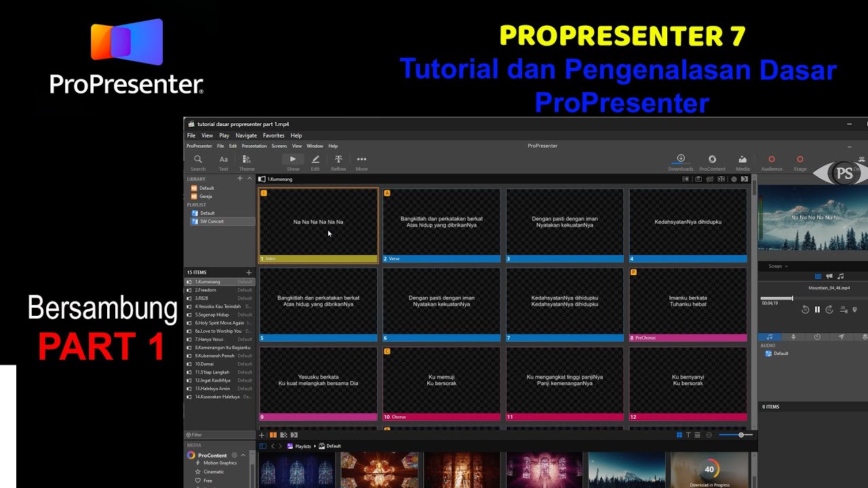Open the Screens menu in ProPresenter

click(279, 146)
